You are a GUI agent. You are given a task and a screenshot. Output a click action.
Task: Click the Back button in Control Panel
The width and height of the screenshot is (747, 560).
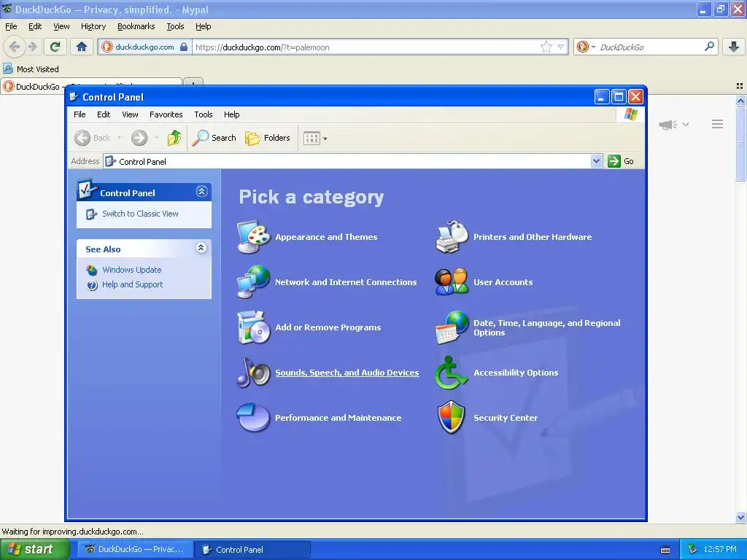click(93, 138)
